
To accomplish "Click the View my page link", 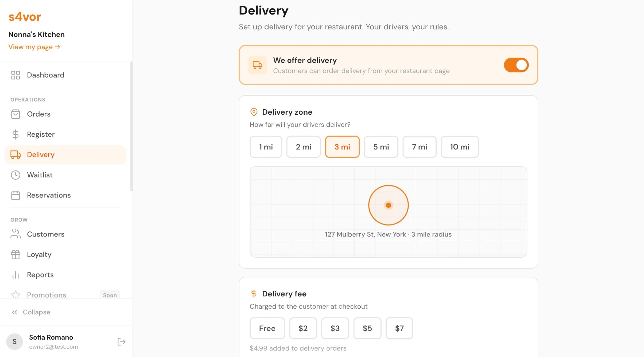I will [x=34, y=47].
